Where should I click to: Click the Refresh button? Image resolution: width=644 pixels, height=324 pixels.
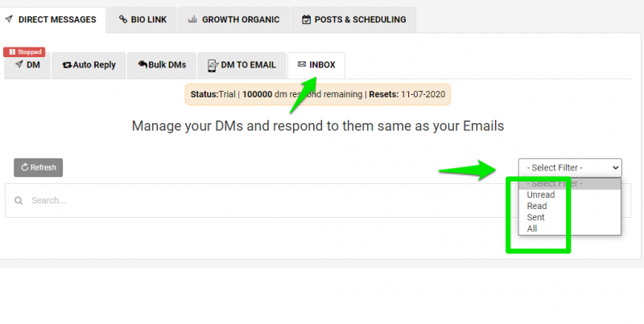pyautogui.click(x=38, y=168)
